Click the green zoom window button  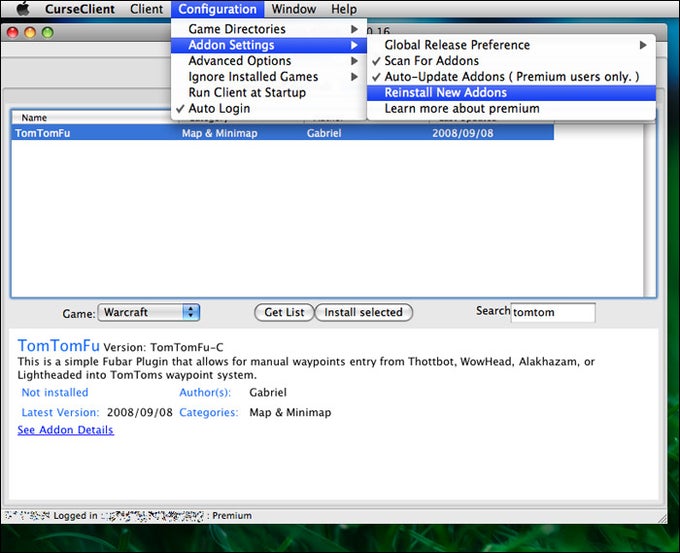click(48, 33)
